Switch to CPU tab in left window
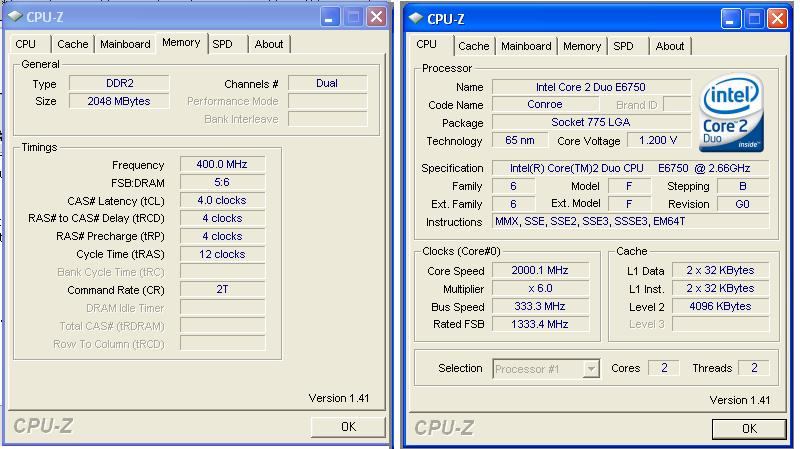Screen dimensions: 800x449 [26, 44]
